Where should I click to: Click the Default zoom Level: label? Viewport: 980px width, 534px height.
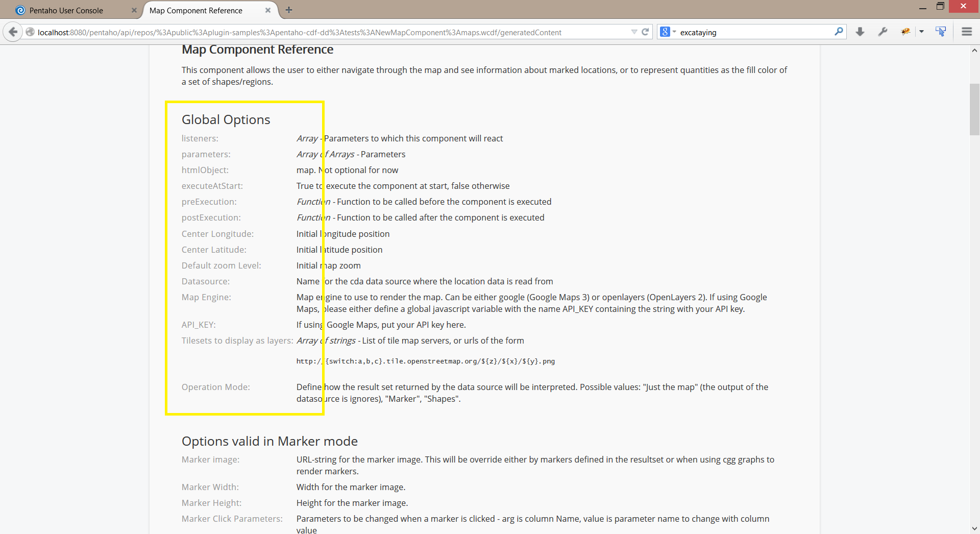pos(222,265)
